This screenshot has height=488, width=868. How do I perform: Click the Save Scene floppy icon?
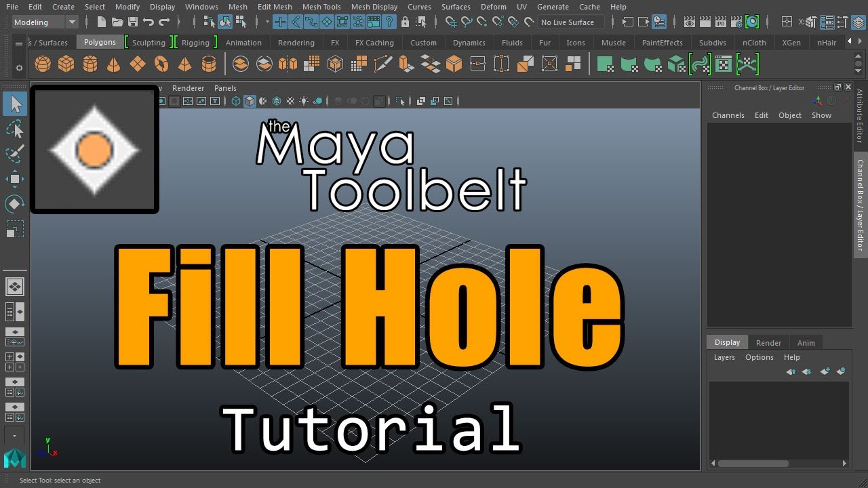pyautogui.click(x=133, y=22)
